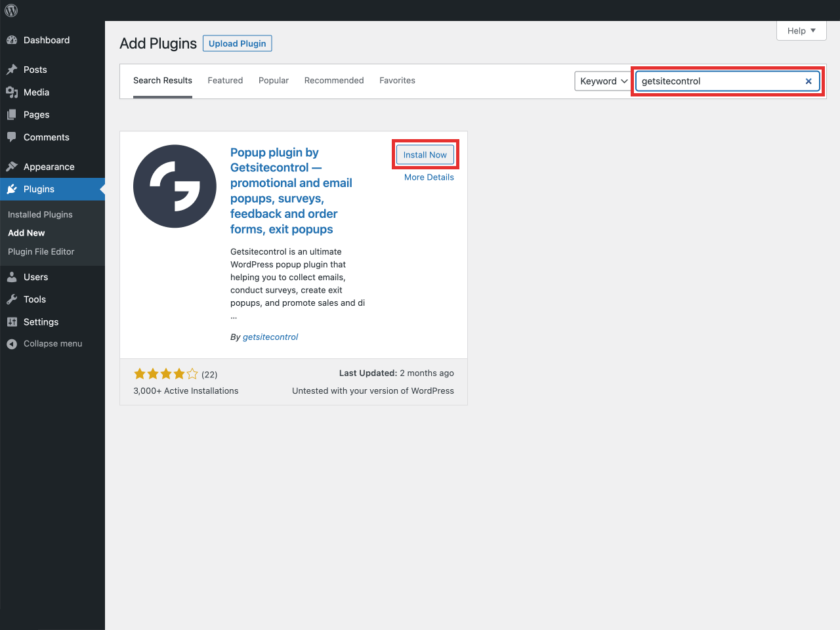Open More Details for the plugin
This screenshot has width=840, height=630.
pyautogui.click(x=429, y=177)
